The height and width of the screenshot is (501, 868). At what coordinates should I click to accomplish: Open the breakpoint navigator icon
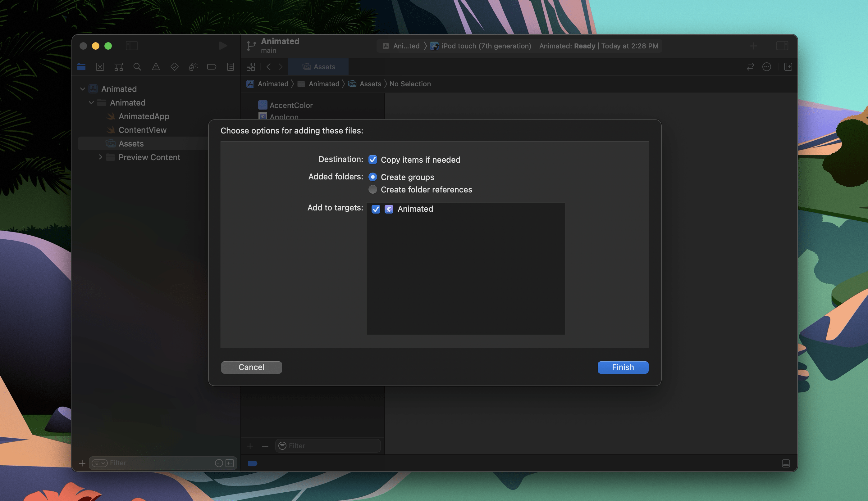tap(211, 67)
